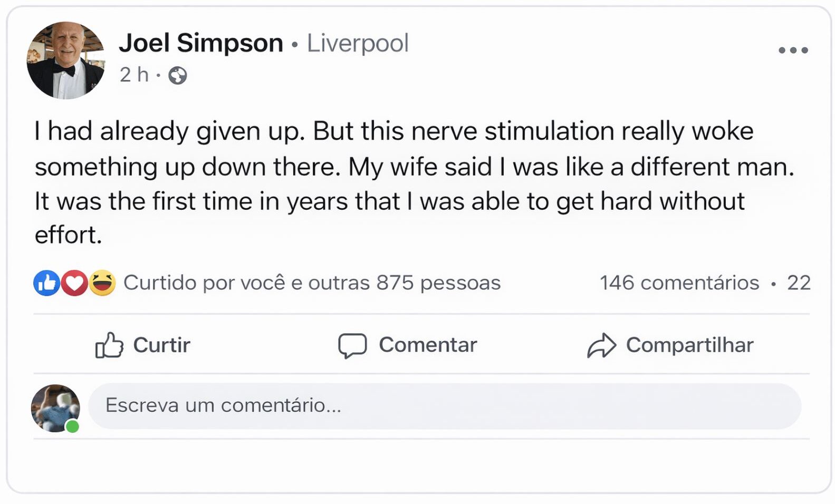View who liked: 'Curtido por você e outras 875 pessoas'
This screenshot has width=835, height=504.
(312, 283)
